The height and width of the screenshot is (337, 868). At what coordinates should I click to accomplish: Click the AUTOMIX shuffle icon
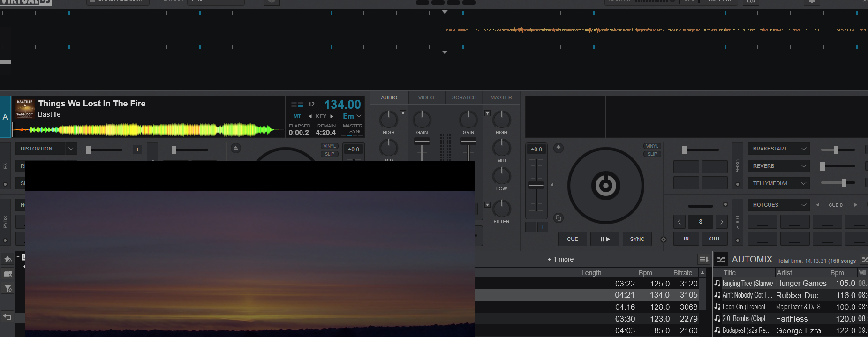point(721,259)
